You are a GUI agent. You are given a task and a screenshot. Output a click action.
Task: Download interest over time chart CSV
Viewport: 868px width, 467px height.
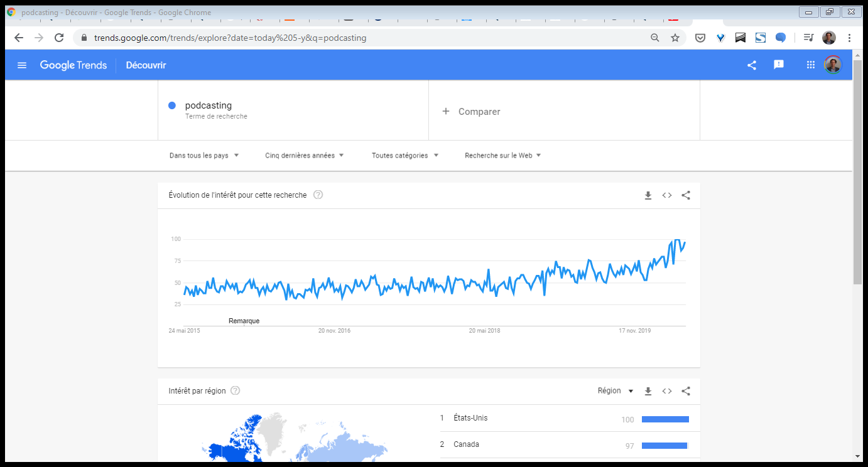tap(648, 195)
